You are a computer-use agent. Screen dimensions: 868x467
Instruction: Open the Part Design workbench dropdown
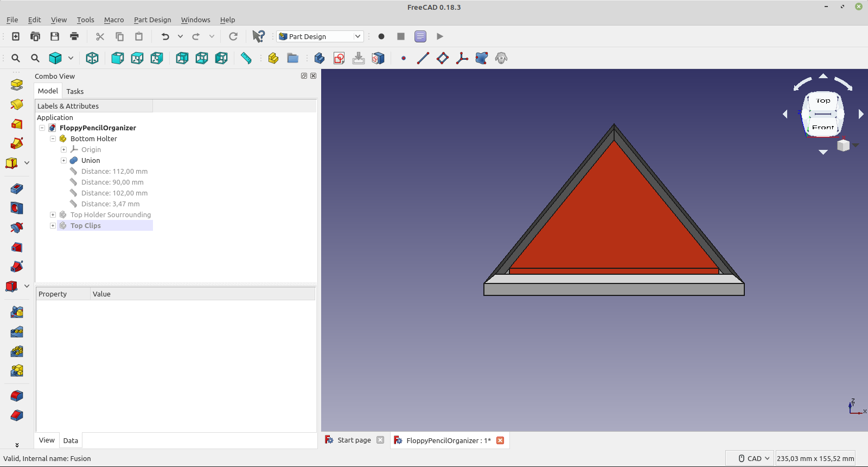pos(320,36)
